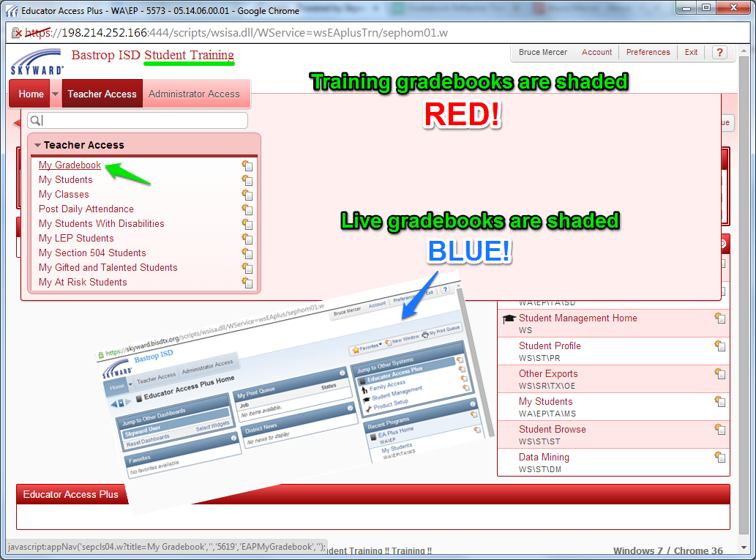The height and width of the screenshot is (560, 756).
Task: Click favorite icon beside My Students menu row
Action: [247, 180]
